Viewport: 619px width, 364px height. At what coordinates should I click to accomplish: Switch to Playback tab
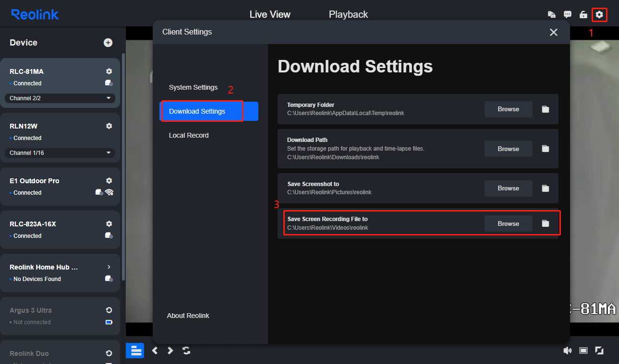coord(348,14)
